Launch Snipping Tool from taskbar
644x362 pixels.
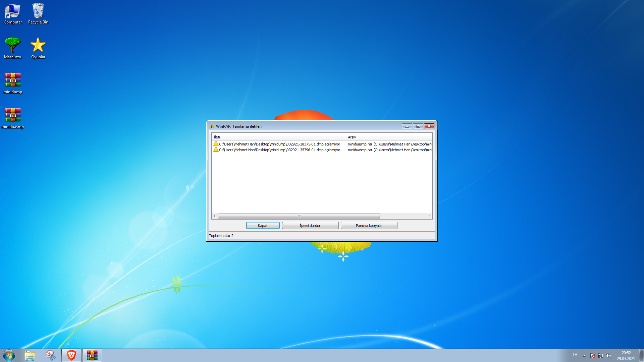[50, 355]
